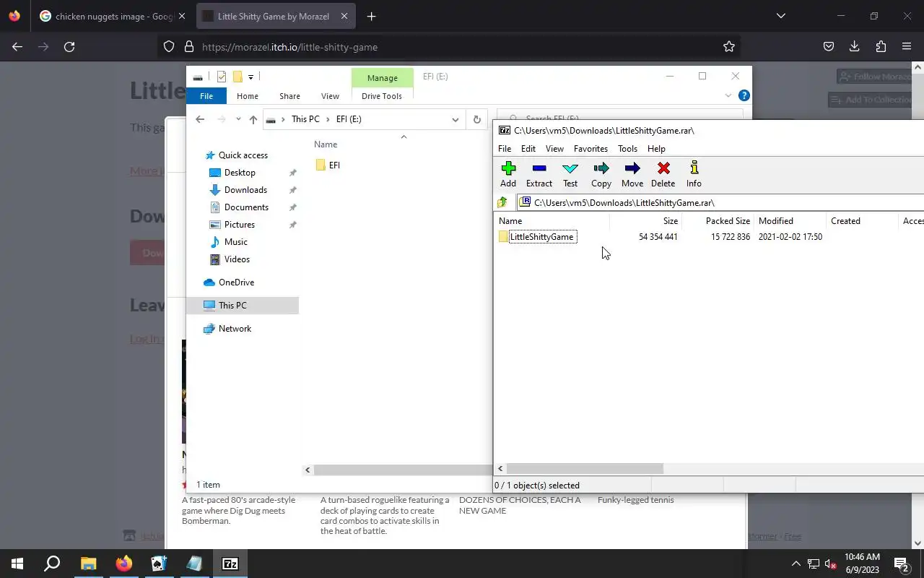Open the File menu in 7-Zip

tap(505, 149)
